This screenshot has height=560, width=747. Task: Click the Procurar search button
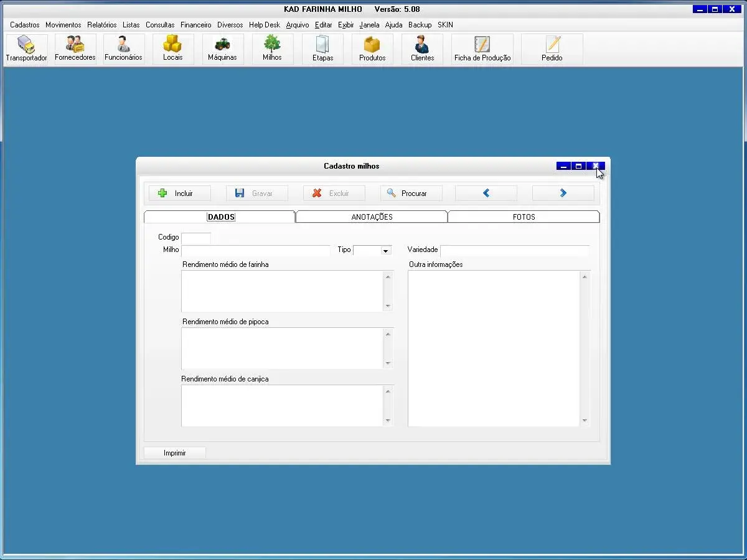(x=411, y=194)
